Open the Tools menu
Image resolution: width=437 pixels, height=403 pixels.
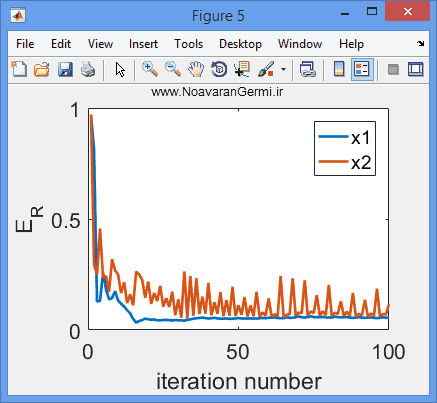pyautogui.click(x=189, y=44)
